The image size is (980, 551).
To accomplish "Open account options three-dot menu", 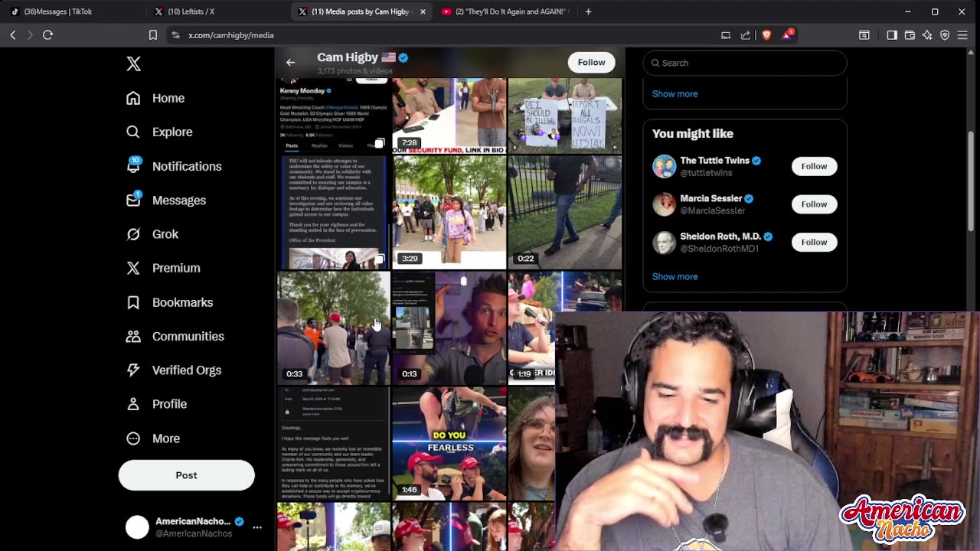I will (257, 527).
